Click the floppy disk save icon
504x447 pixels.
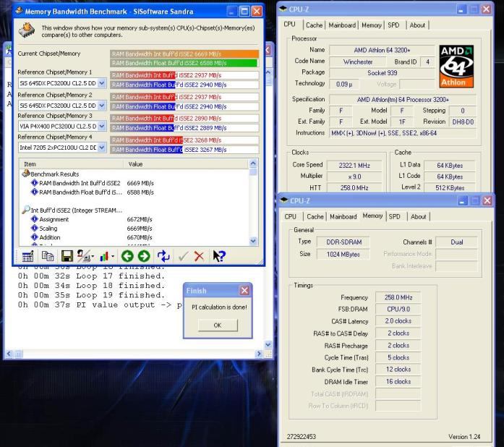(x=67, y=256)
